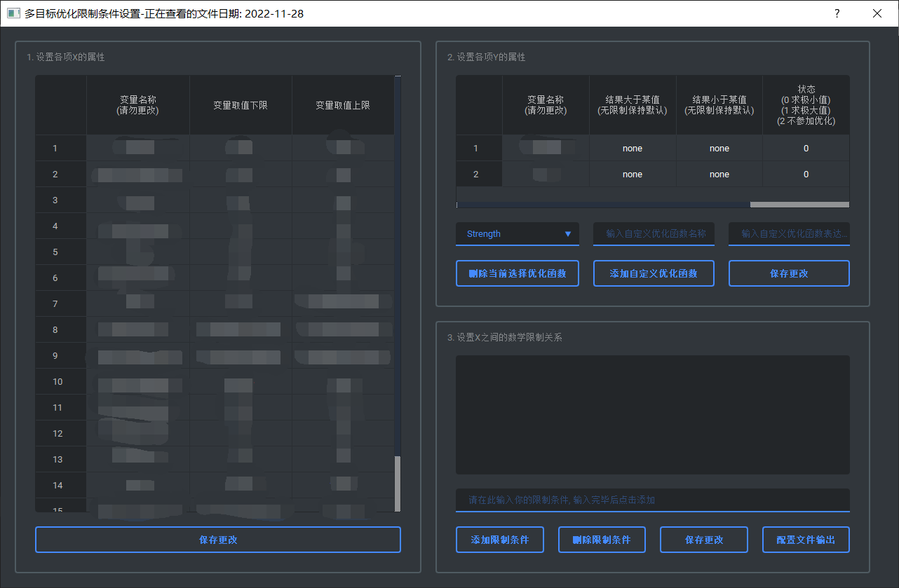Click the window title bar help question mark
Screen dimensions: 899x588
[x=837, y=13]
